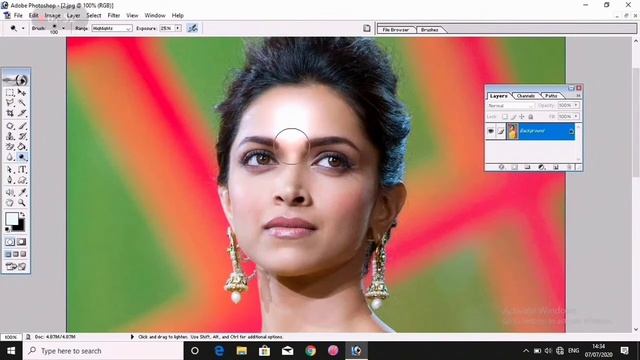Select the Eraser tool
The width and height of the screenshot is (640, 360).
tap(10, 147)
